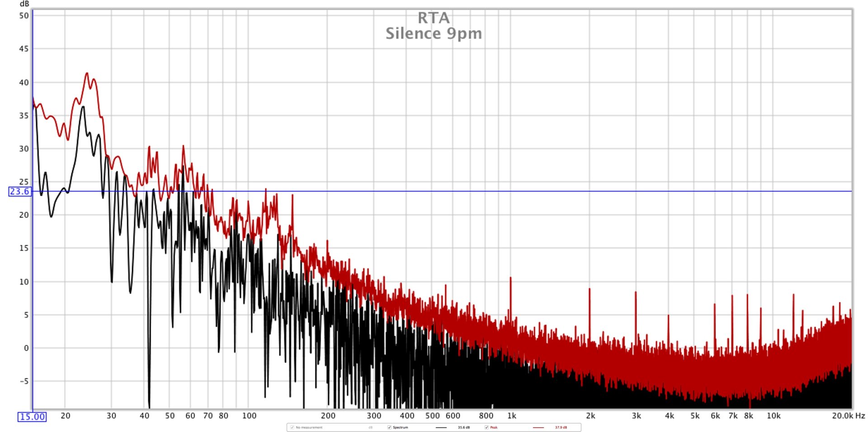
Task: Click the No measurement legend label
Action: (x=309, y=427)
